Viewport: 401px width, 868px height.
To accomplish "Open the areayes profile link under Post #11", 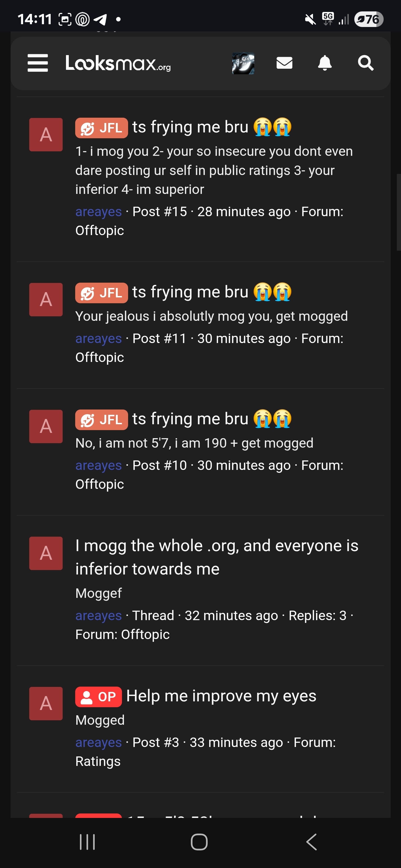I will pos(98,338).
